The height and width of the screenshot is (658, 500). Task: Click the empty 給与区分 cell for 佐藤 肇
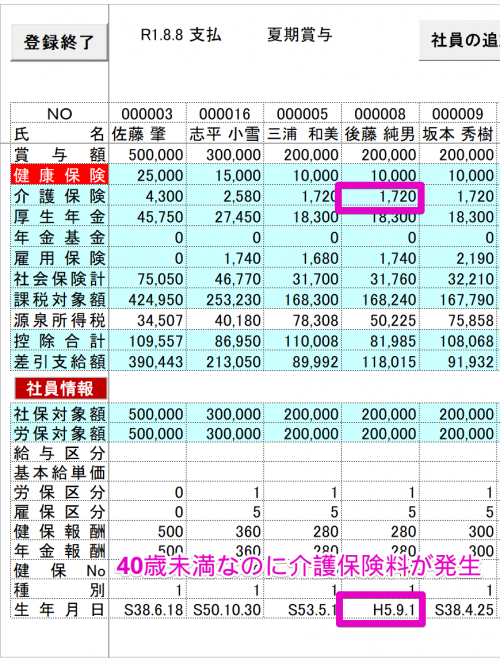147,453
